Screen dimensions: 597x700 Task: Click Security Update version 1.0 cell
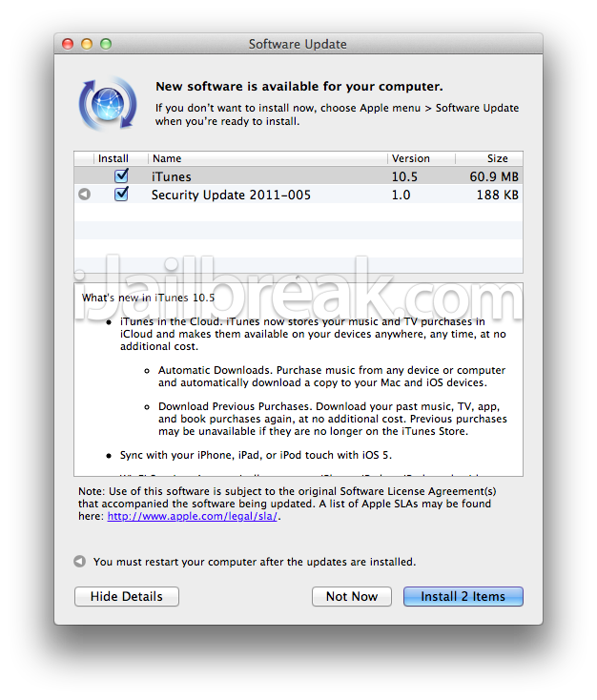point(401,196)
